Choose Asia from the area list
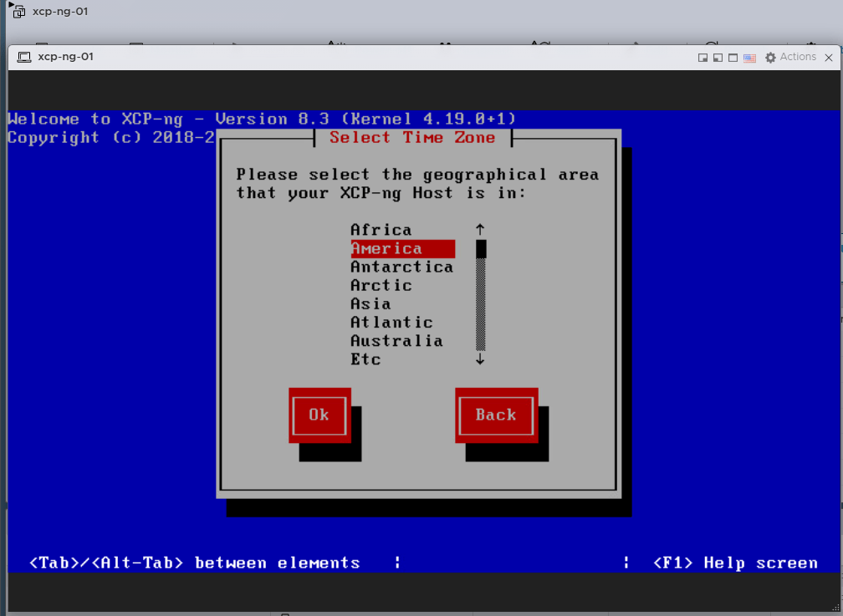This screenshot has width=843, height=616. click(370, 303)
